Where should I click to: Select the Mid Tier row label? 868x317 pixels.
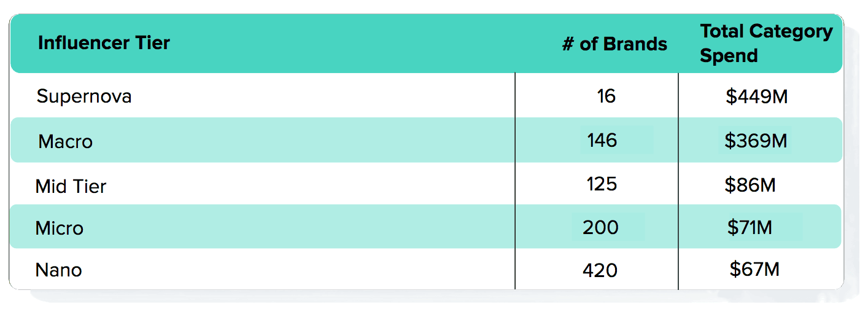pos(71,186)
